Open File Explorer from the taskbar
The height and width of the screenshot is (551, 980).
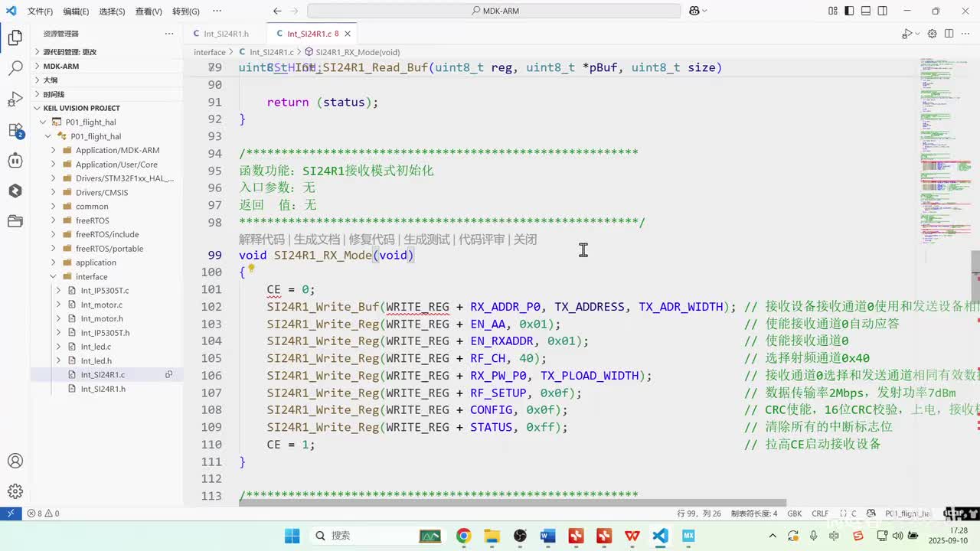tap(492, 536)
